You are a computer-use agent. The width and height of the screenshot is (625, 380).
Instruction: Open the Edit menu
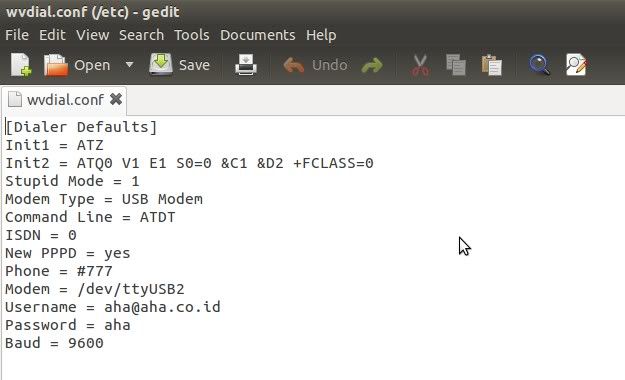click(x=52, y=35)
